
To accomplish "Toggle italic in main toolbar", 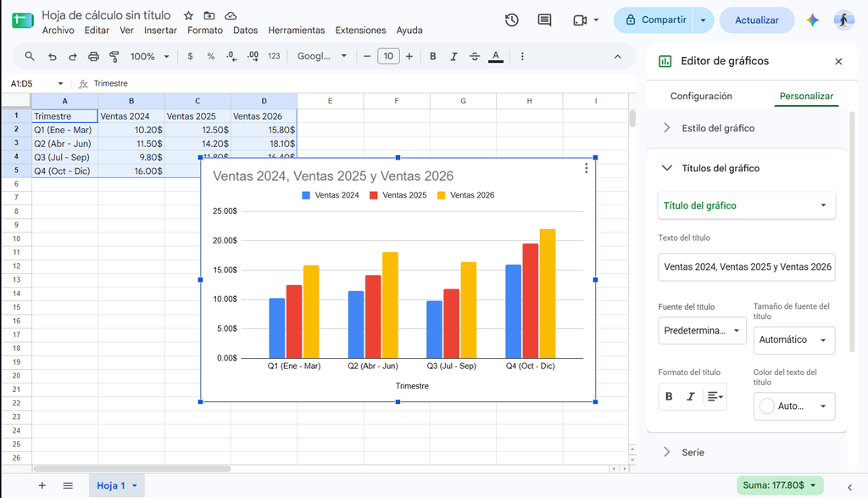I will [453, 57].
